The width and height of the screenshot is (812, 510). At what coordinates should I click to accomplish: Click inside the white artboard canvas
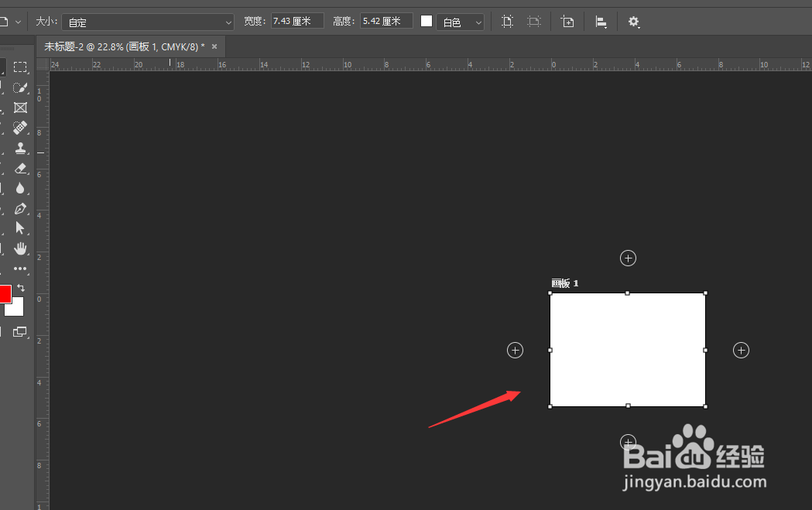pyautogui.click(x=628, y=350)
